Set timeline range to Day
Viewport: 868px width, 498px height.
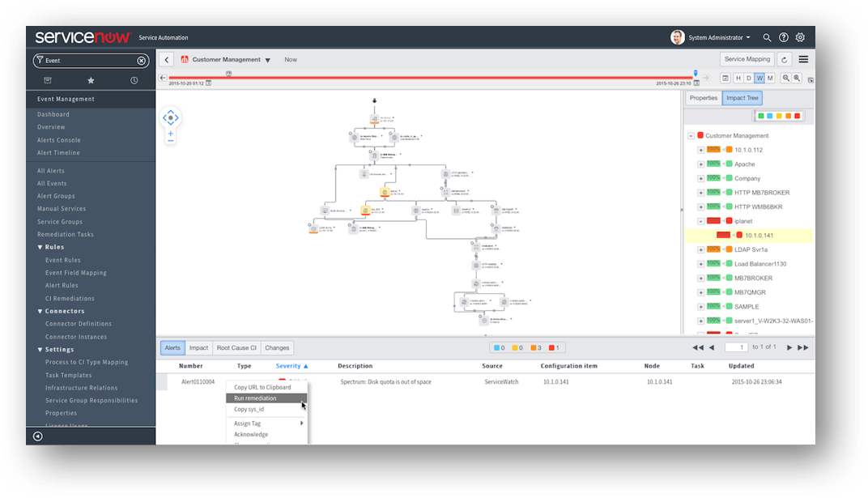coord(748,78)
